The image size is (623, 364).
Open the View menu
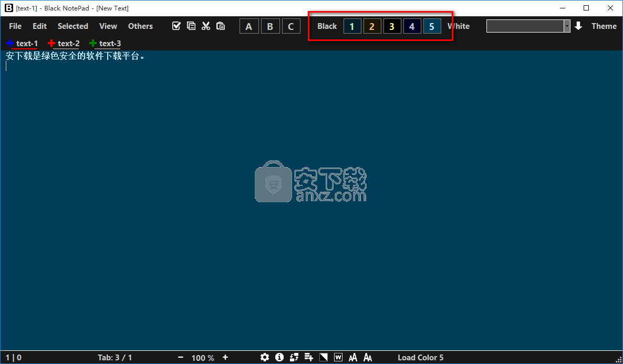(x=108, y=26)
